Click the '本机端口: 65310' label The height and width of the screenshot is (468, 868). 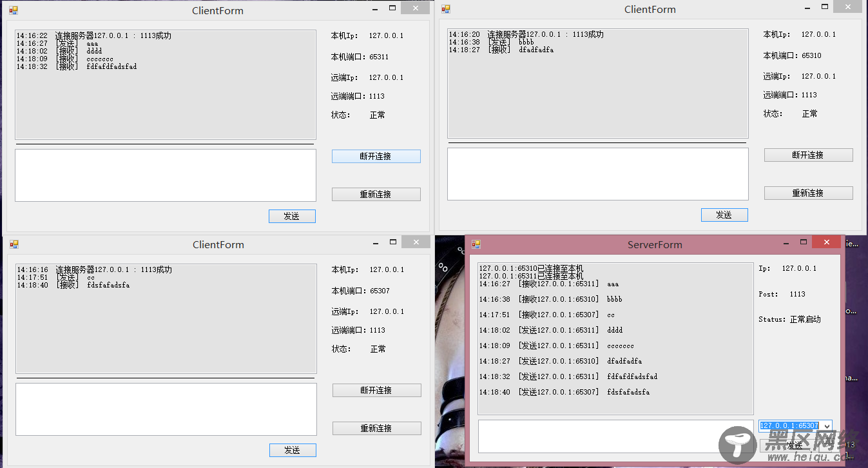tap(792, 55)
